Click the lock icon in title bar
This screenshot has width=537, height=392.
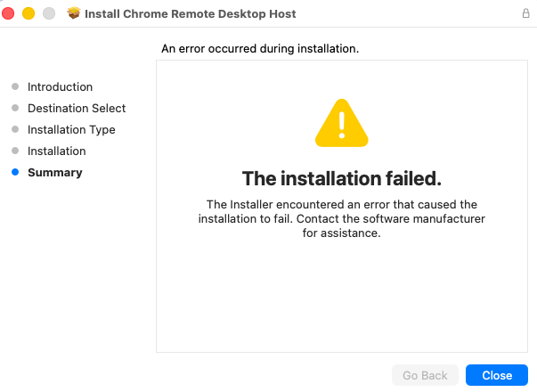[525, 14]
